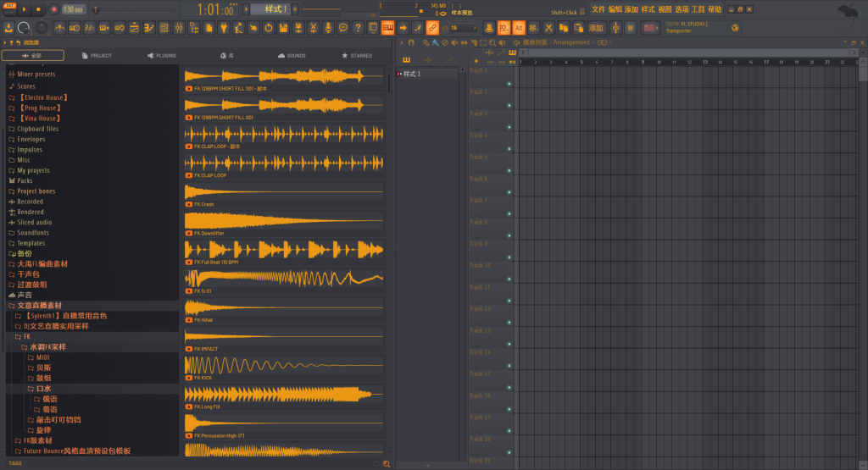Open the 编辑 menu
The height and width of the screenshot is (470, 868).
(615, 9)
